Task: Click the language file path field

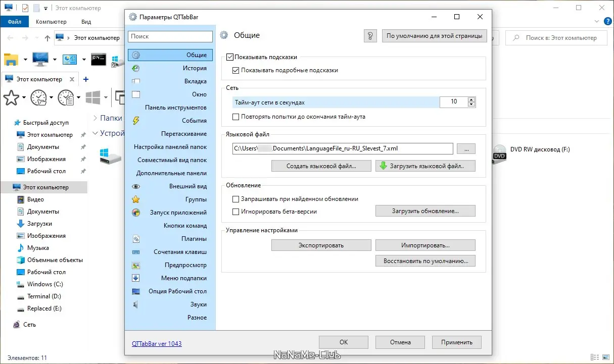Action: [343, 148]
